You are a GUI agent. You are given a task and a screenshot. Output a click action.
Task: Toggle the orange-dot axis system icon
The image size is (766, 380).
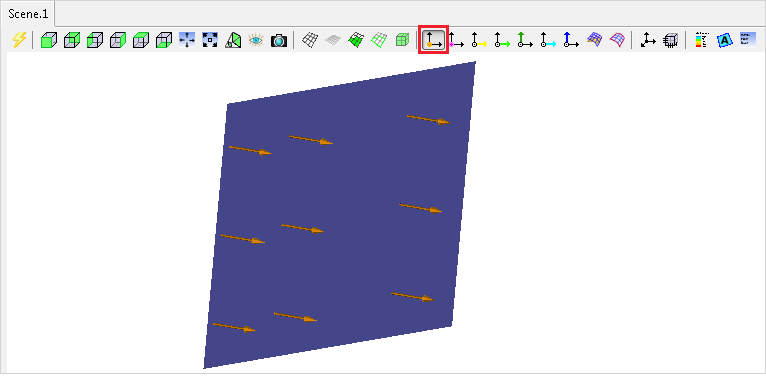coord(433,40)
